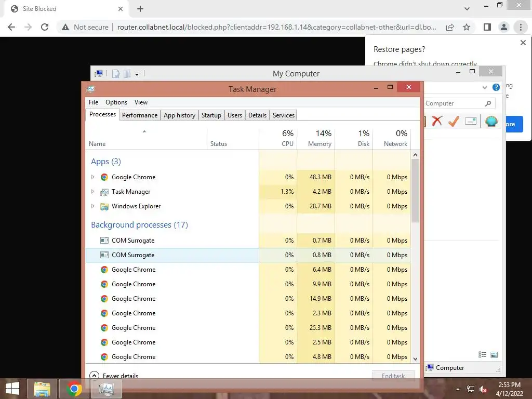Open the Chrome side panel icon
The height and width of the screenshot is (399, 532).
487,27
